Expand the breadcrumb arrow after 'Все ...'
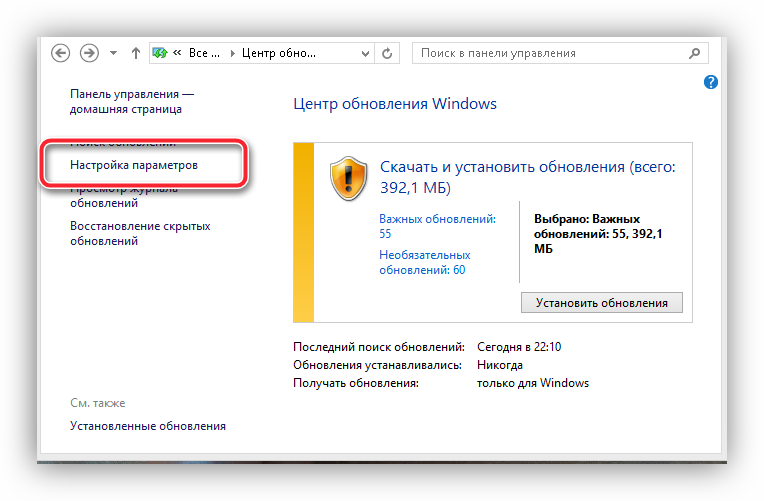The width and height of the screenshot is (764, 501). (x=232, y=53)
